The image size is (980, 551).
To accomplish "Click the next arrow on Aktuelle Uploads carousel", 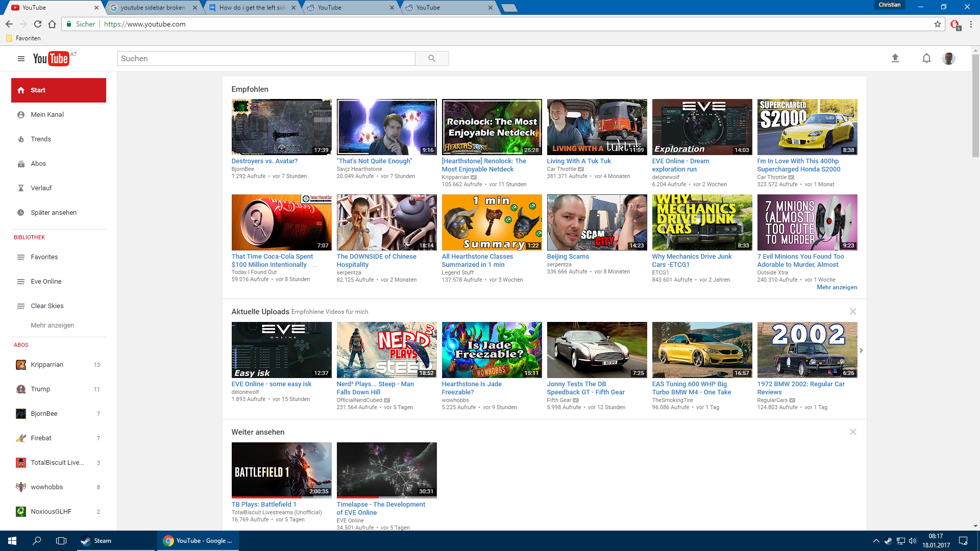I will coord(861,350).
